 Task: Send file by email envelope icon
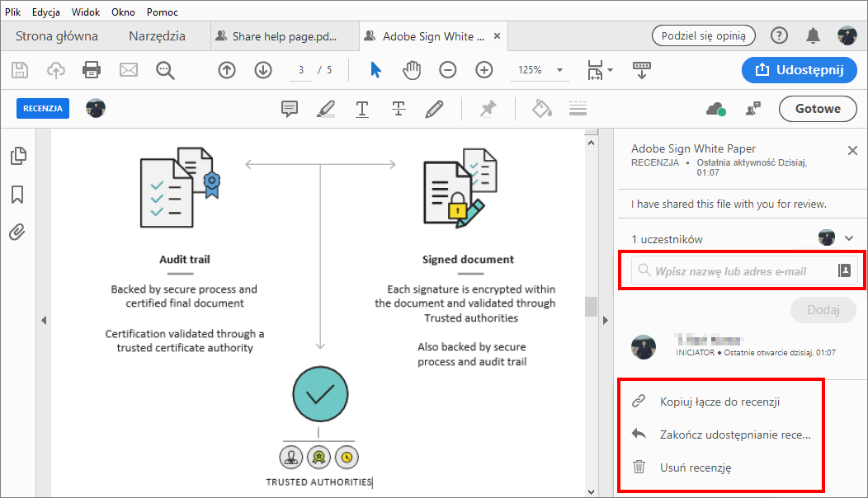tap(129, 70)
